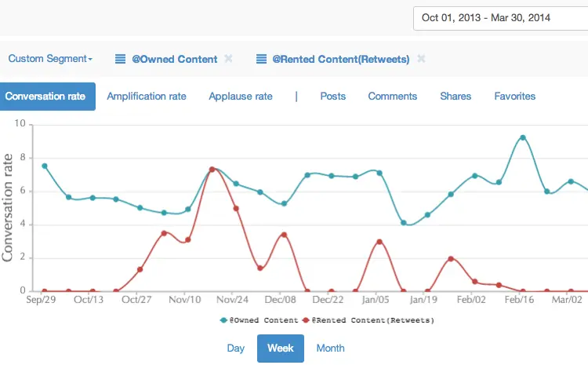The image size is (588, 365).
Task: Click the list icon beside @Rented Content(Retweets)
Action: tap(261, 59)
